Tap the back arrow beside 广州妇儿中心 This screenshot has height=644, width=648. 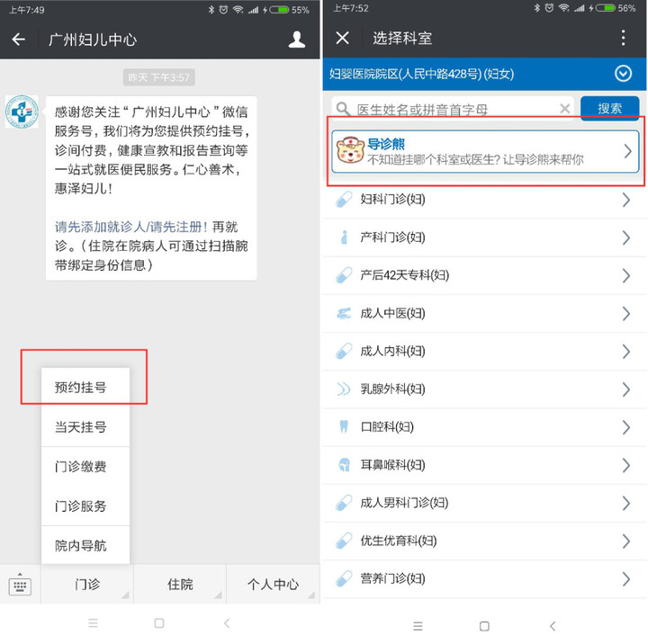coord(19,40)
